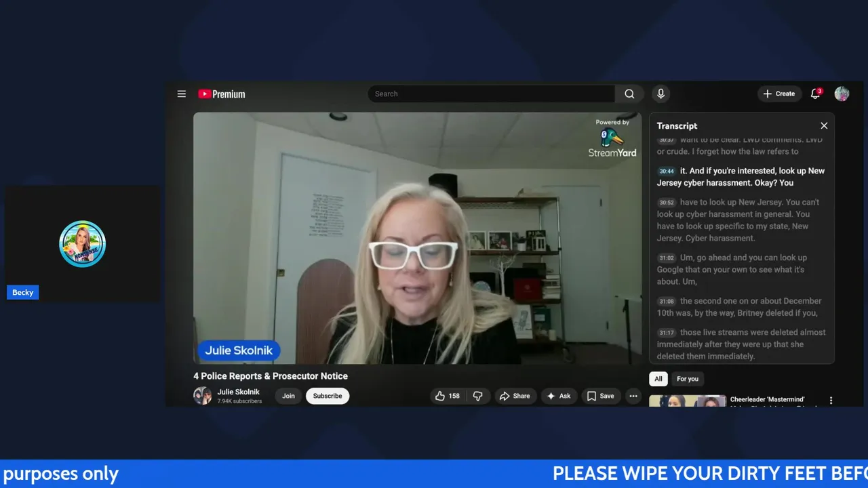Click the Ask button

(x=559, y=396)
